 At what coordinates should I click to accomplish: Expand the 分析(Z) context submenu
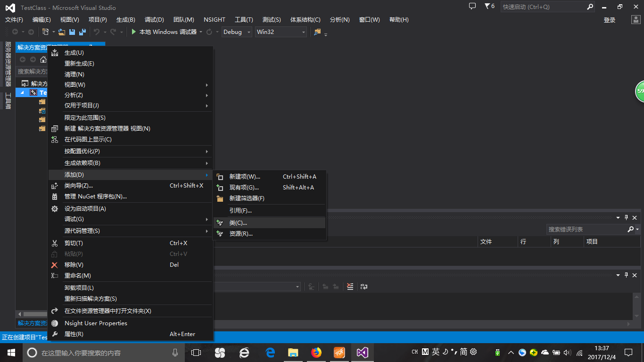131,95
